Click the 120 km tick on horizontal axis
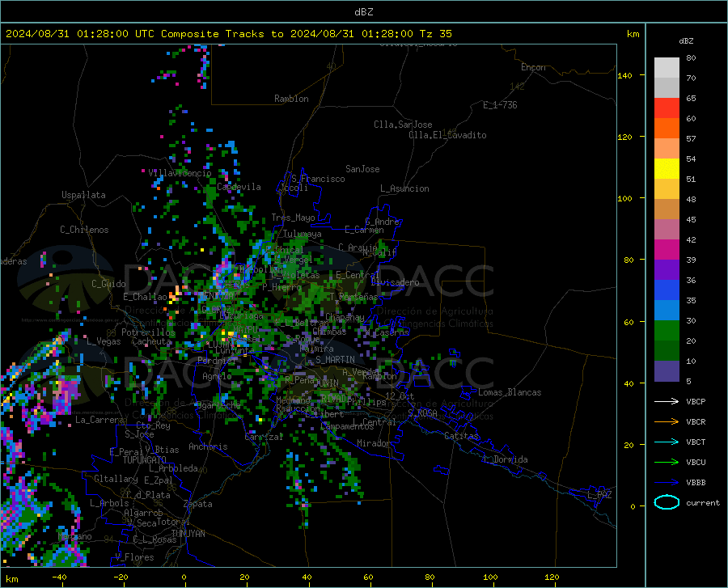The height and width of the screenshot is (588, 728). pos(552,577)
